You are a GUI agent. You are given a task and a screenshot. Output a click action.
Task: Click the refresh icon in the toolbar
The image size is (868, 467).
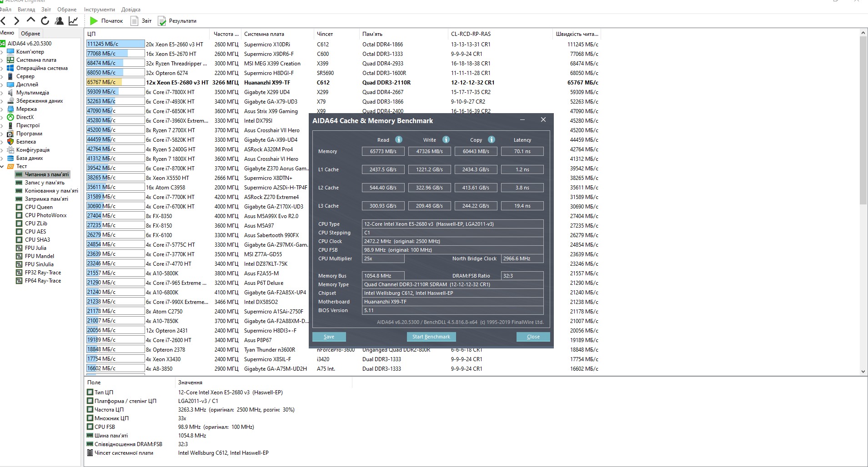45,20
